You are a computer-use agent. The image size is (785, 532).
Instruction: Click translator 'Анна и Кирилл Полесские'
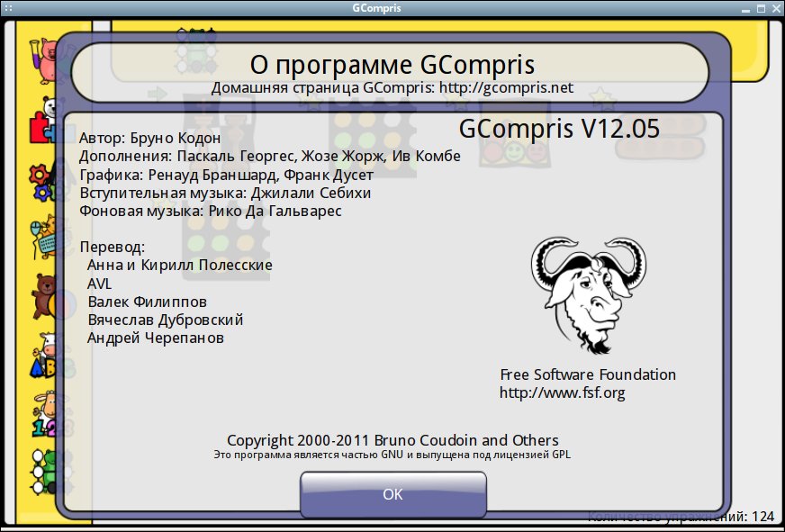[x=180, y=265]
